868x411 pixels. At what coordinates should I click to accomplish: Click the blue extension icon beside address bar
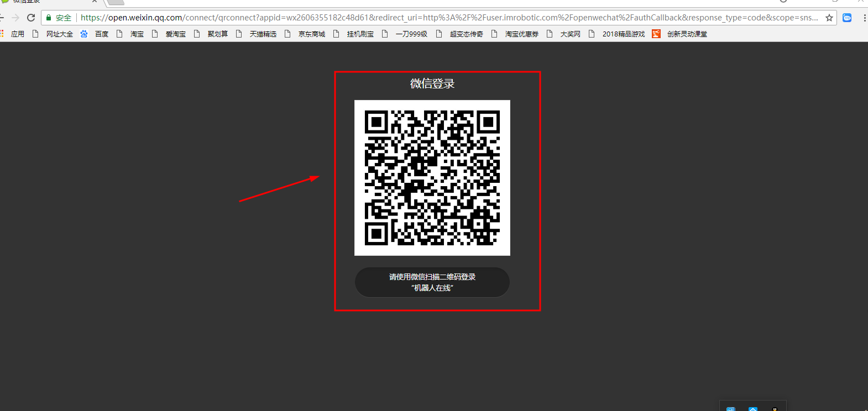[847, 18]
